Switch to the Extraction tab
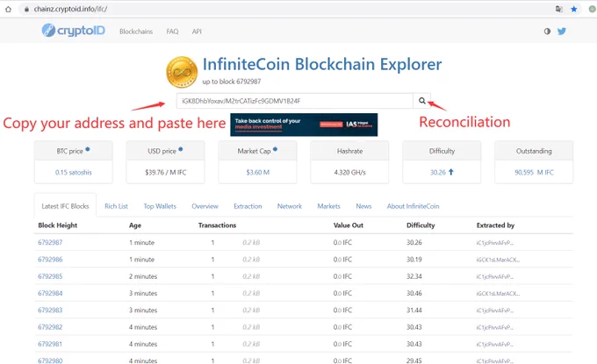 point(248,206)
